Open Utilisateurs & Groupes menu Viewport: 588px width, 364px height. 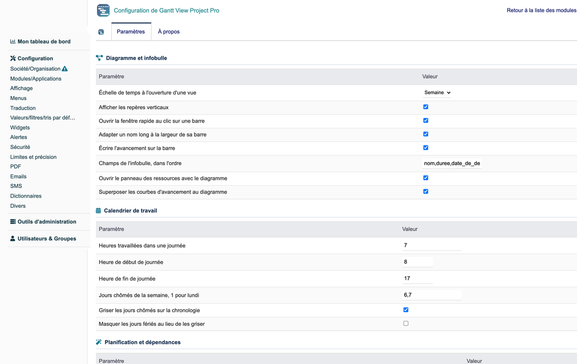click(47, 239)
